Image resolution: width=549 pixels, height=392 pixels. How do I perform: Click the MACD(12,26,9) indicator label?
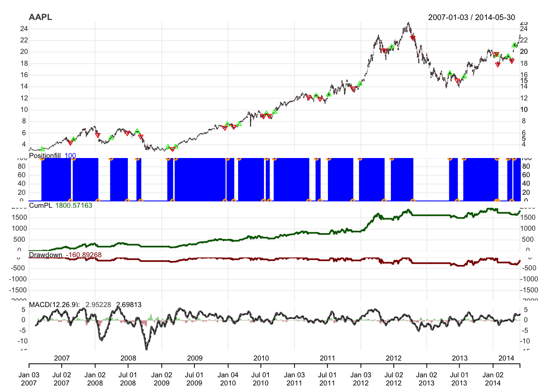[55, 305]
